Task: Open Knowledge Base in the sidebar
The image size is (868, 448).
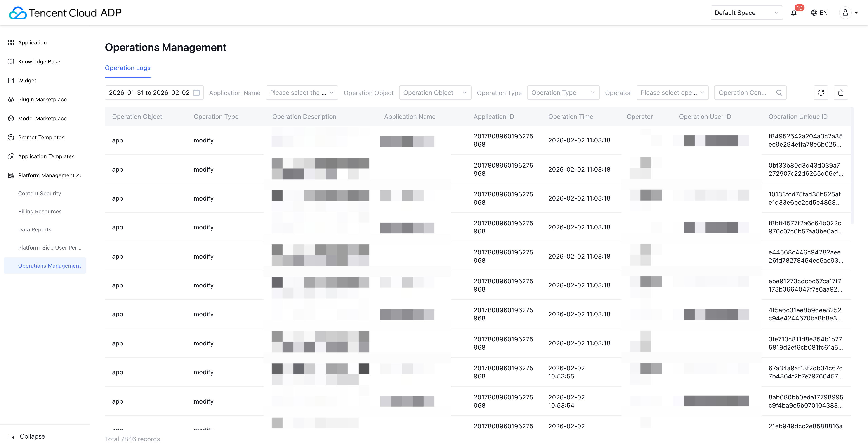Action: coord(39,62)
